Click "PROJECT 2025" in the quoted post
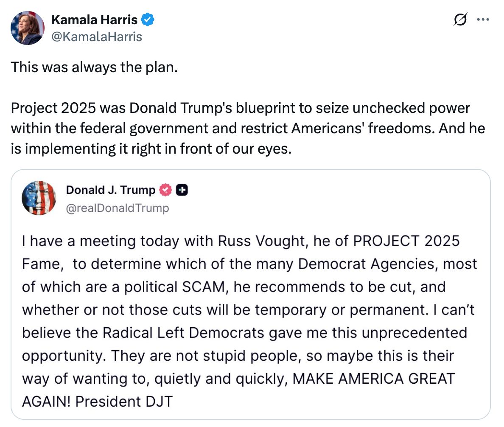This screenshot has width=504, height=427. coord(406,241)
